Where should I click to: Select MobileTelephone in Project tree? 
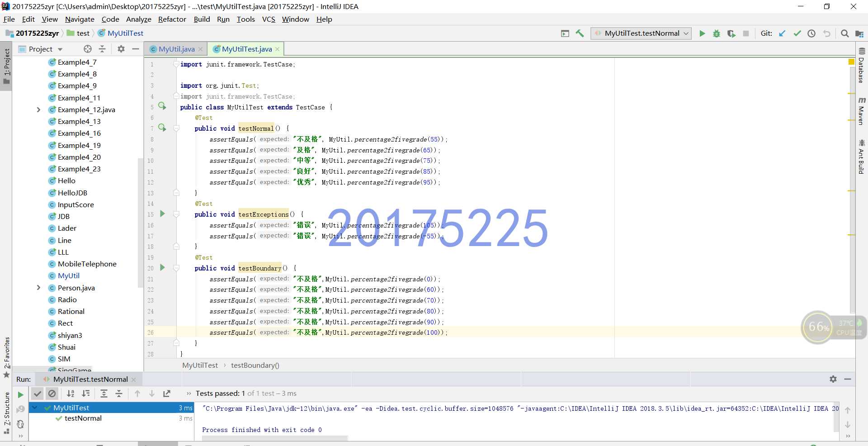click(87, 264)
